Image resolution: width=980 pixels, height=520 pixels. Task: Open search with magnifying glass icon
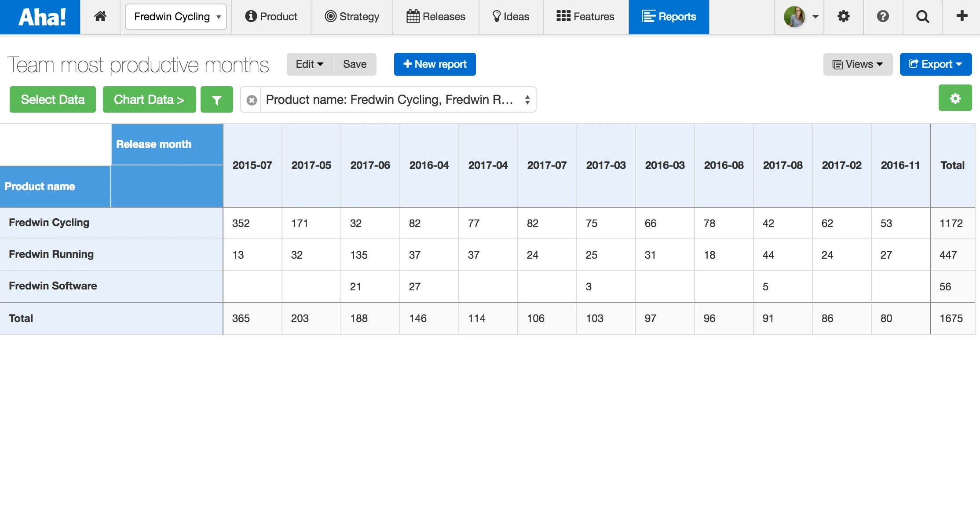point(922,17)
